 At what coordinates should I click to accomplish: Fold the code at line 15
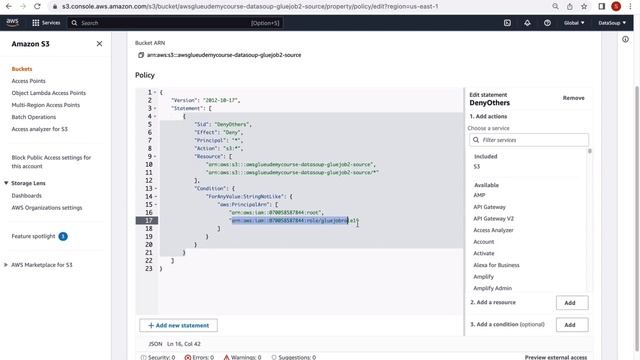point(156,204)
